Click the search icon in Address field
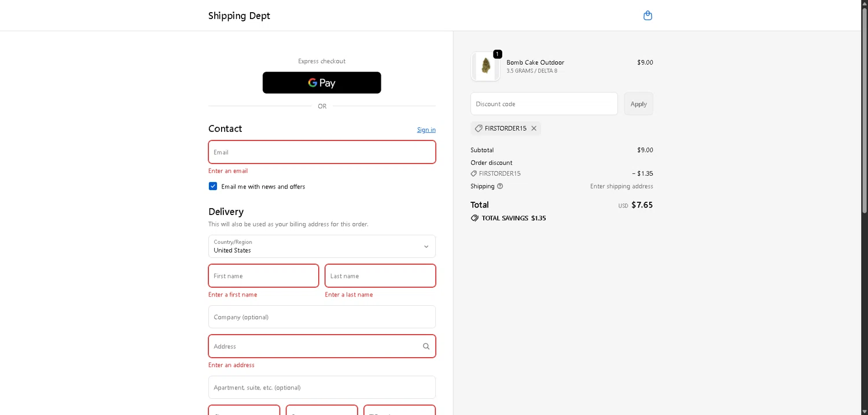 pos(426,346)
